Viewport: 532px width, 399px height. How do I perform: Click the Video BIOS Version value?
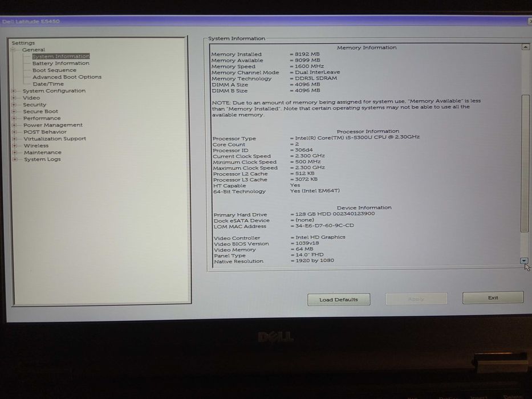307,243
